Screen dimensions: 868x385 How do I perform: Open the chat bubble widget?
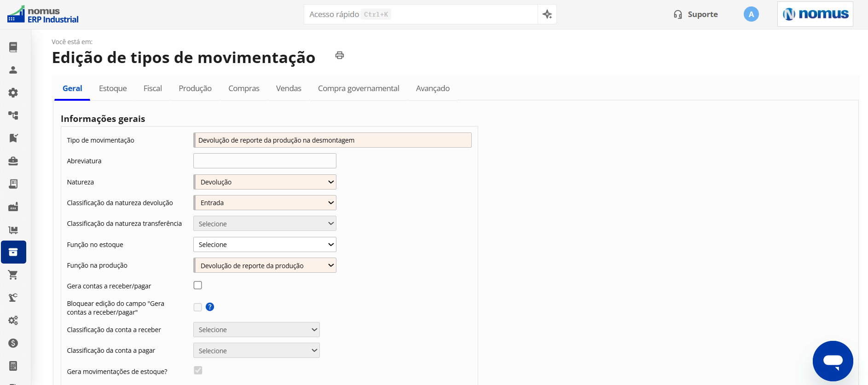pos(833,361)
